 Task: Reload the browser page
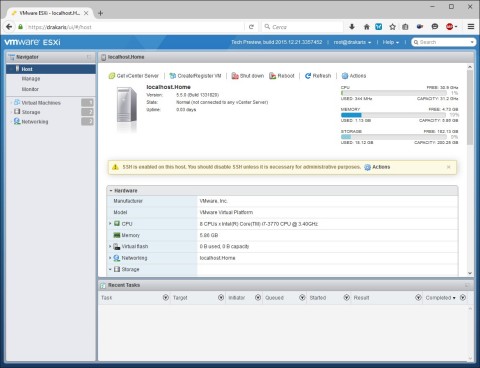coord(251,27)
